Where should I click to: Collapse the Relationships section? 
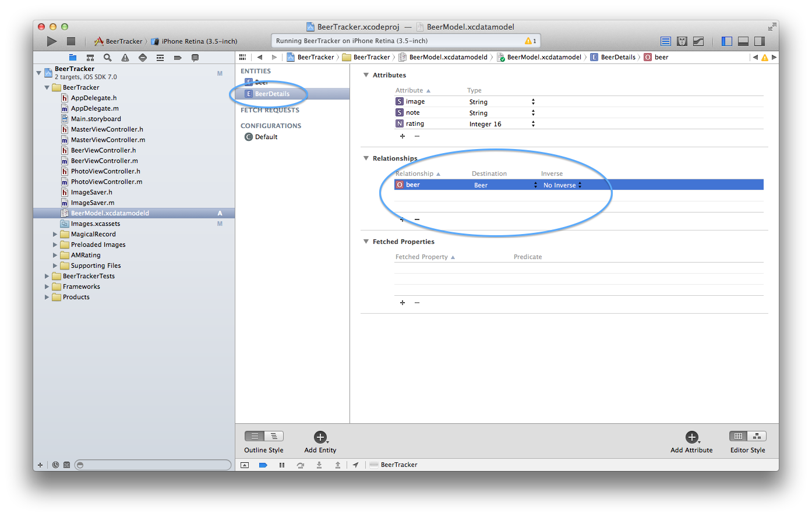366,158
